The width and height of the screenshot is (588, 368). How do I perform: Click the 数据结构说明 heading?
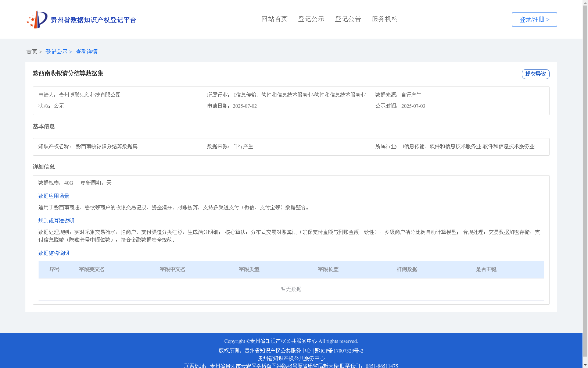(x=54, y=253)
